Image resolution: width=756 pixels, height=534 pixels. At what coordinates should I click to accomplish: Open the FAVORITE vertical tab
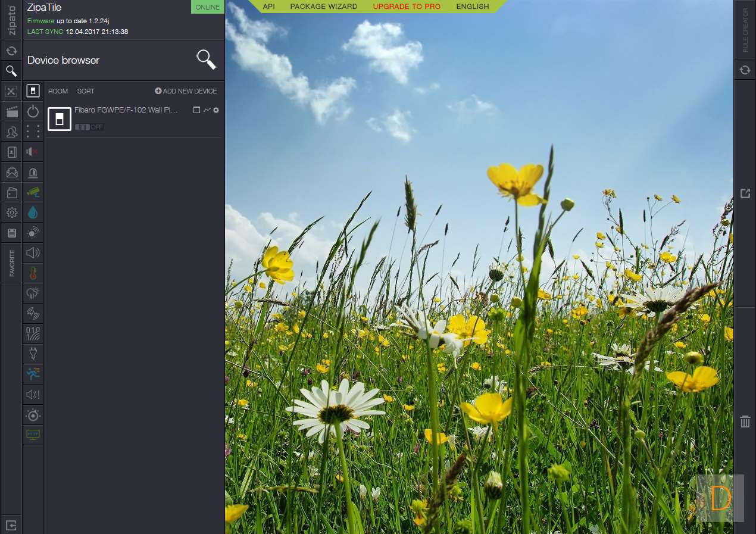pyautogui.click(x=11, y=263)
